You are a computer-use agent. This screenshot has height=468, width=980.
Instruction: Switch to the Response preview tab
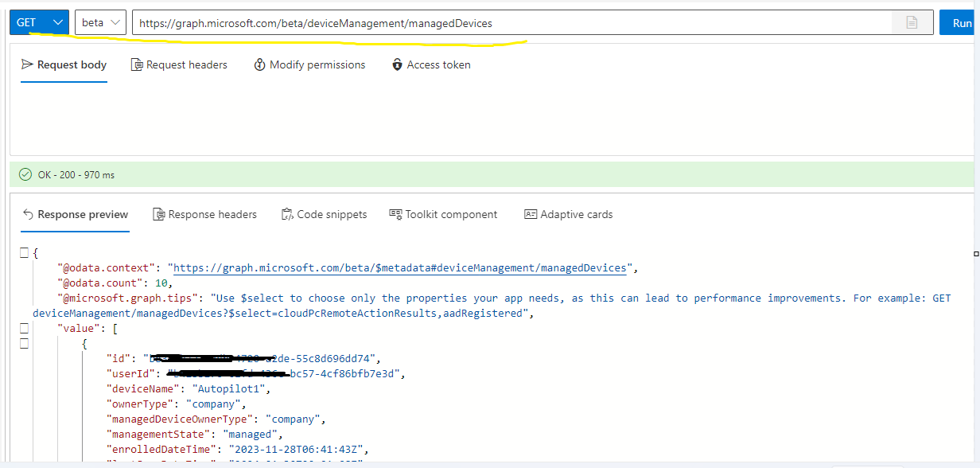coord(75,215)
